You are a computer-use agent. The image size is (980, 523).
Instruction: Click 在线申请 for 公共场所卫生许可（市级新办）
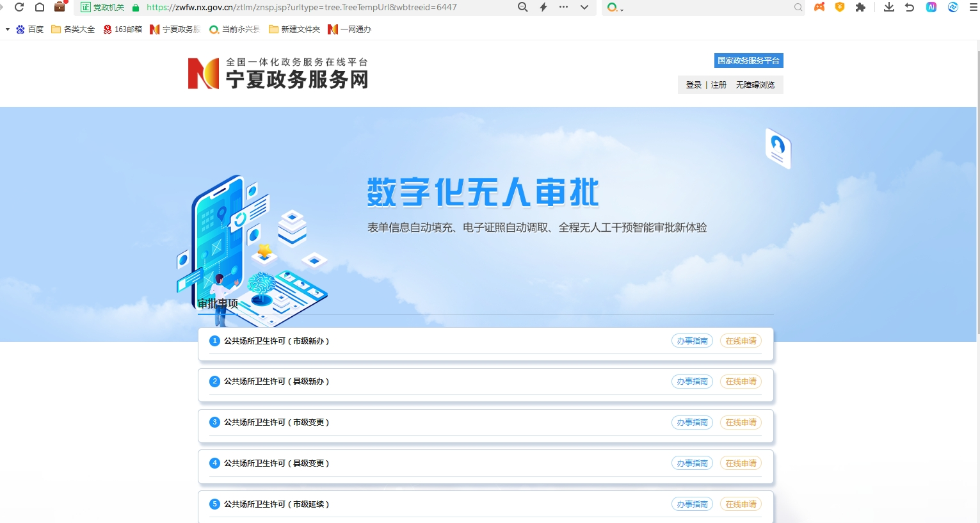[x=741, y=341]
